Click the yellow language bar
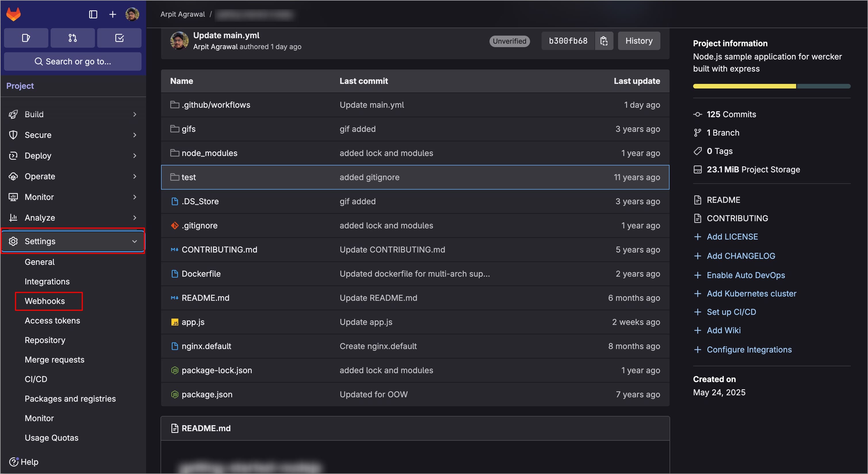 pyautogui.click(x=744, y=86)
